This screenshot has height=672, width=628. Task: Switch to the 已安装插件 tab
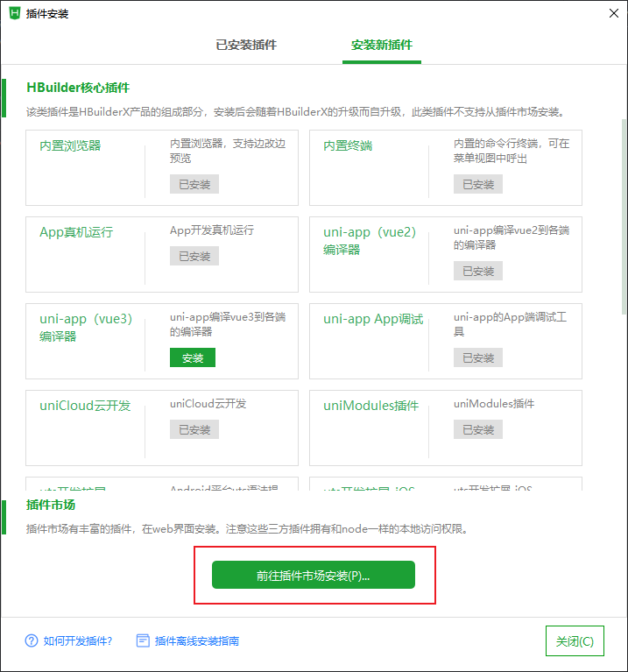(246, 45)
